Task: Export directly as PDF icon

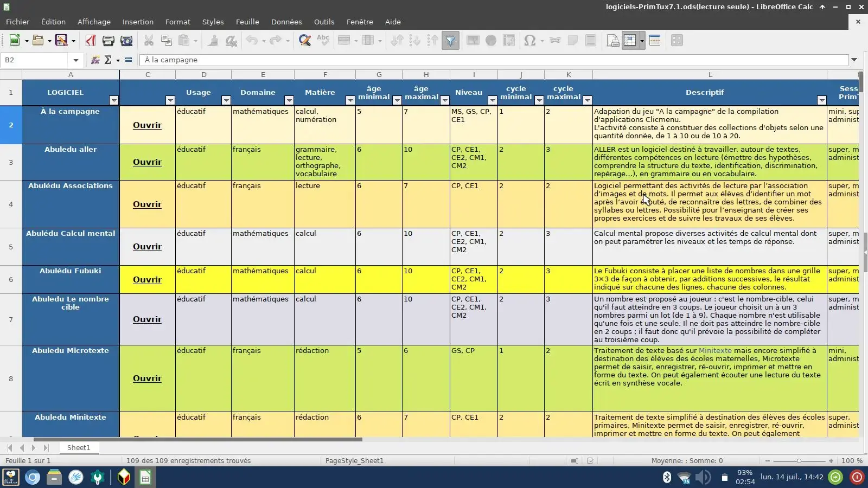Action: coord(90,41)
